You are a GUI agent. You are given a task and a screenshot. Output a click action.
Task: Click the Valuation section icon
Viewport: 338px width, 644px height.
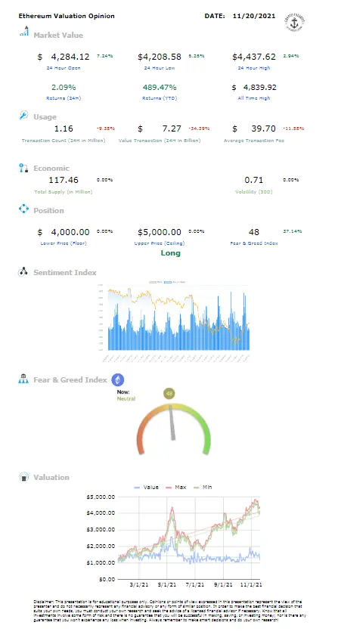[x=24, y=477]
